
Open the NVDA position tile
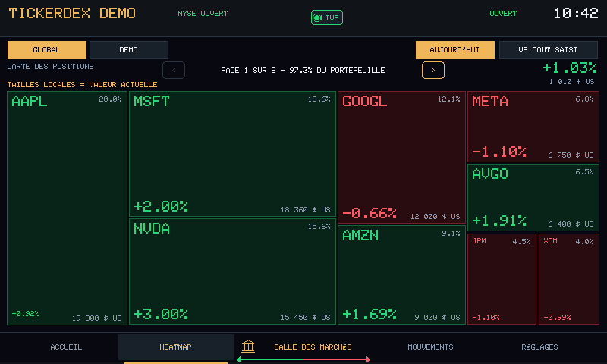tap(232, 271)
